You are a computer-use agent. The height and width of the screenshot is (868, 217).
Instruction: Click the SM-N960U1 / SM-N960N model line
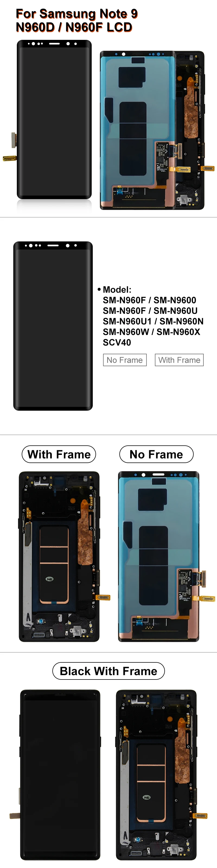coord(153,321)
